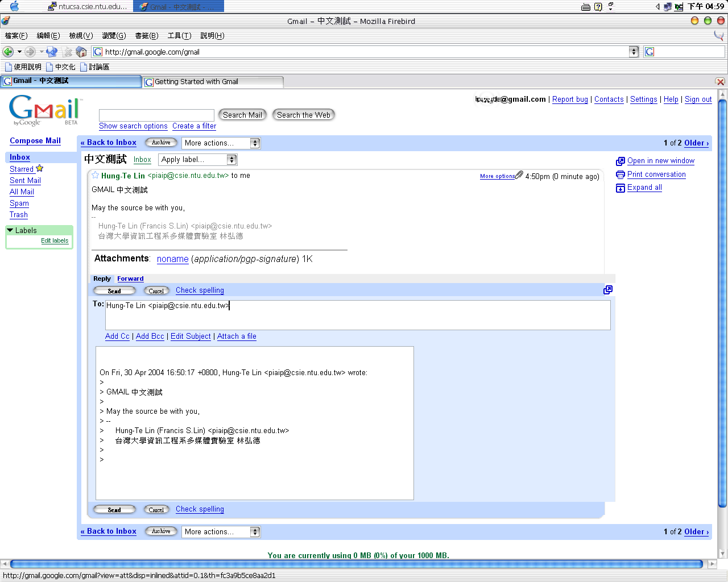Open the 中文化 bookmark
Image resolution: width=728 pixels, height=582 pixels.
tap(60, 67)
